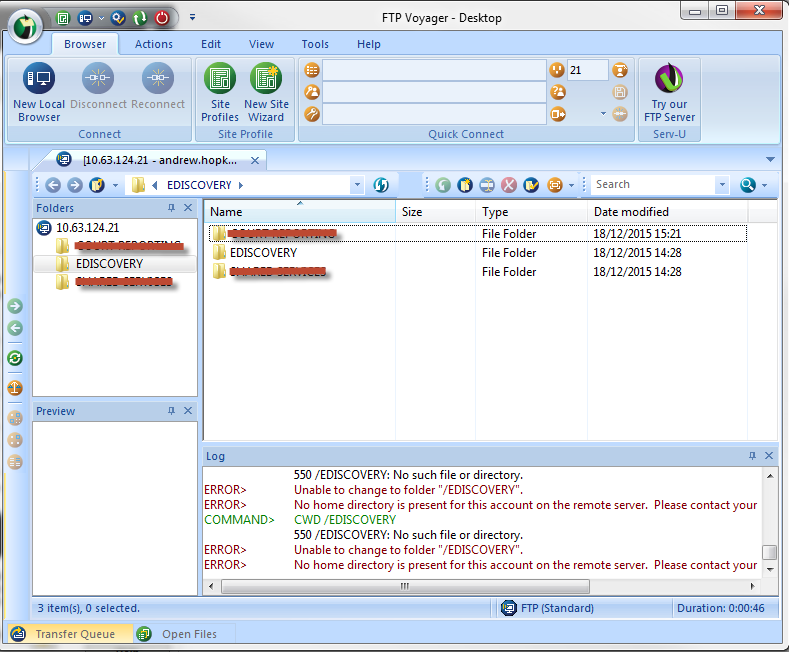Refresh the remote folder listing
789x652 pixels.
(381, 185)
